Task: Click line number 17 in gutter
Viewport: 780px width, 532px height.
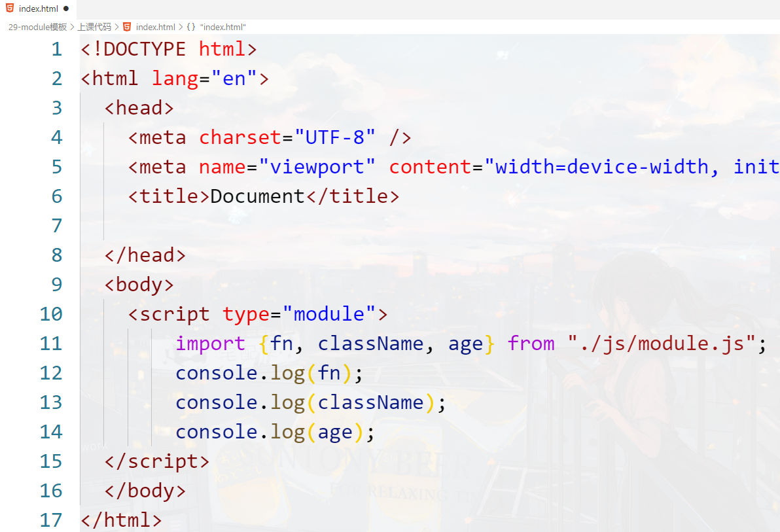Action: [51, 520]
